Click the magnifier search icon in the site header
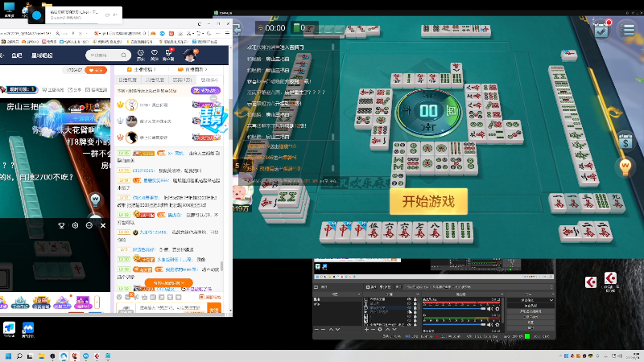The image size is (644, 362). click(x=124, y=55)
